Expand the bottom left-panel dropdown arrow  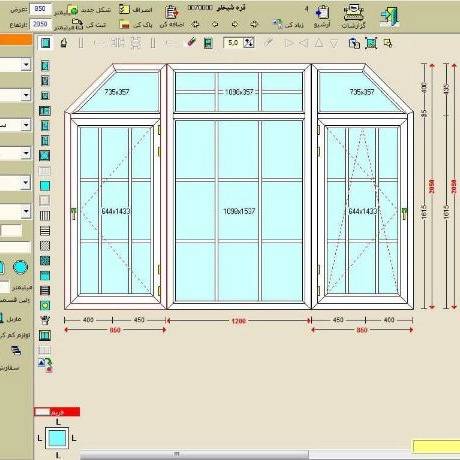pos(26,211)
